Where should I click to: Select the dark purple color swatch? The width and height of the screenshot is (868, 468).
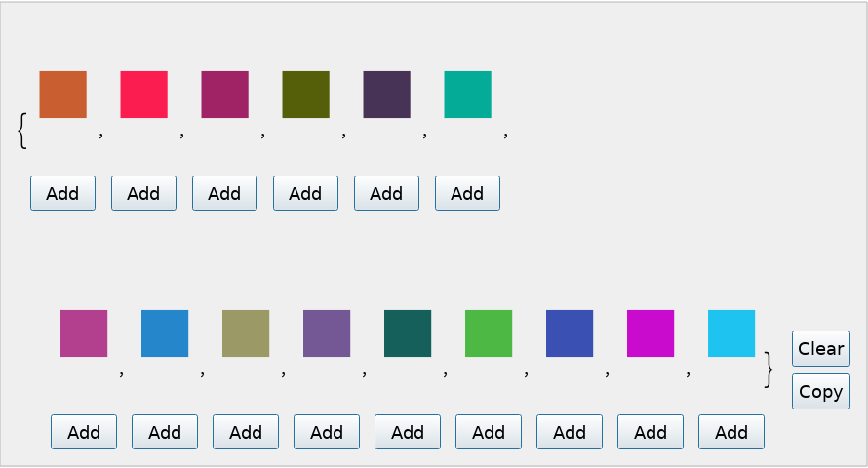click(x=386, y=95)
